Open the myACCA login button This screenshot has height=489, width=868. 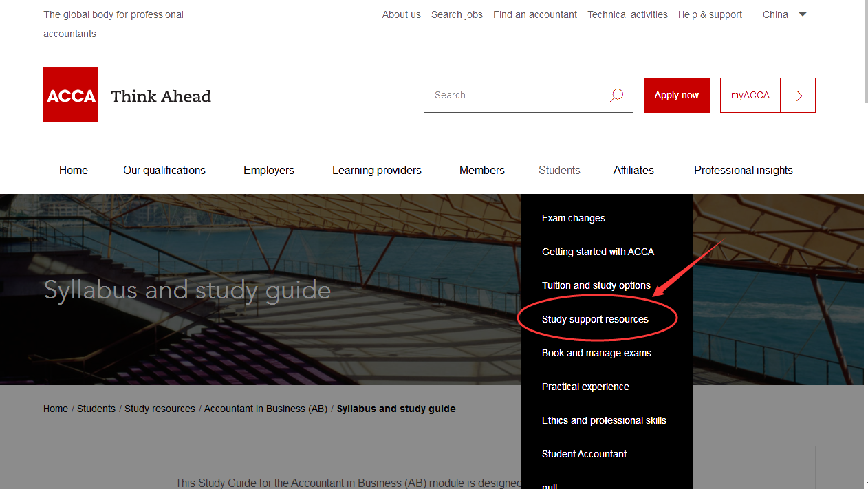coord(750,96)
